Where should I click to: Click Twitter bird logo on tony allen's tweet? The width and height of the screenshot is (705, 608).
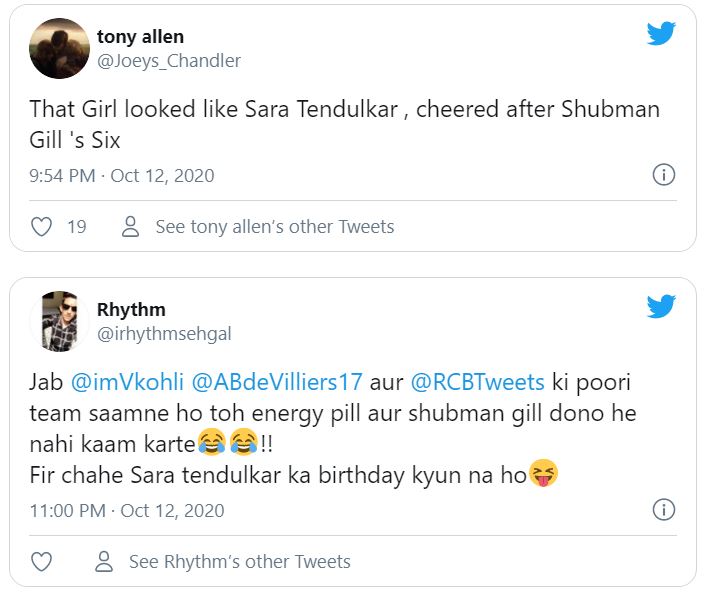pos(661,33)
